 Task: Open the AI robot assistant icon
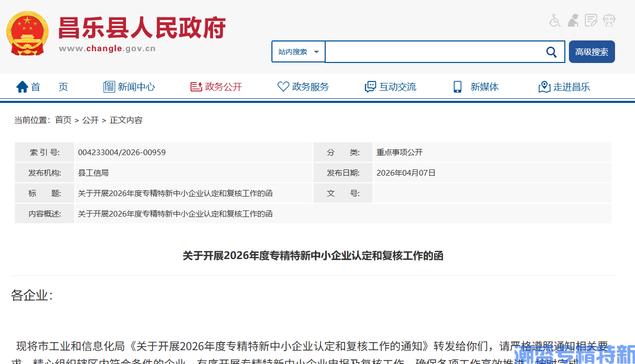609,20
